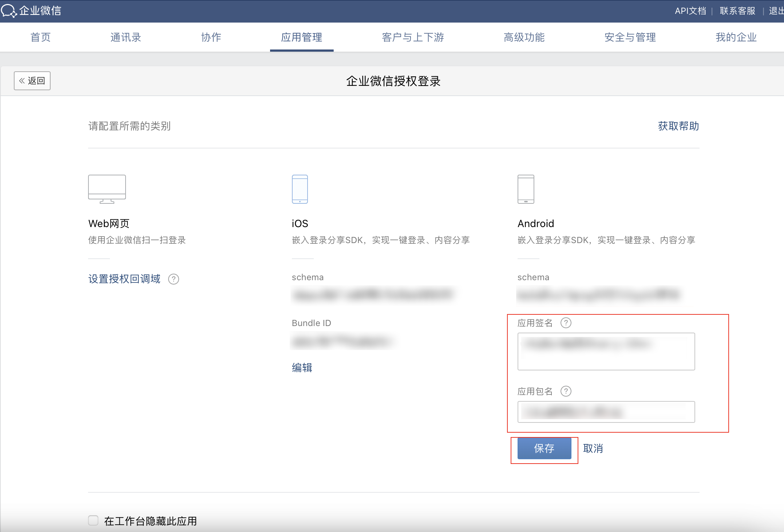Focus the 应用包名 input field
This screenshot has width=784, height=532.
tap(606, 412)
